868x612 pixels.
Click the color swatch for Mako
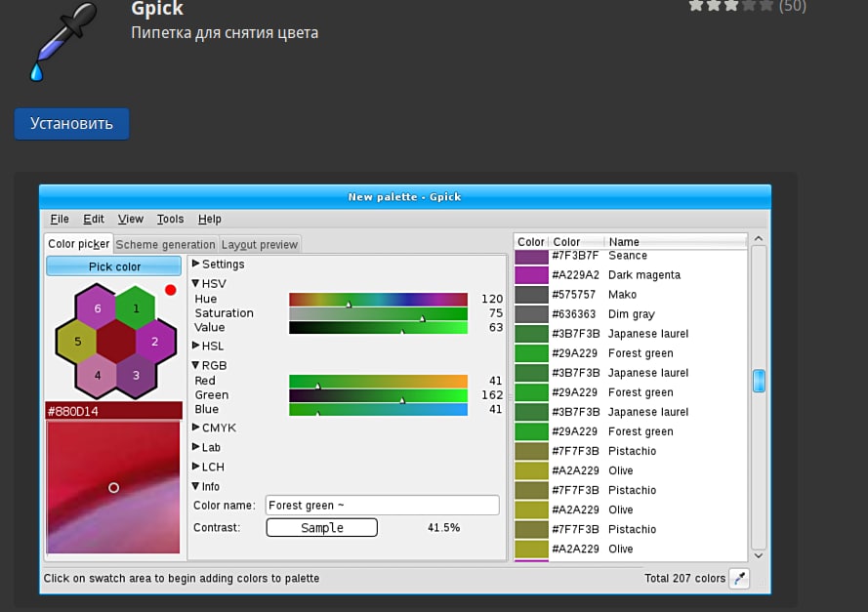[531, 295]
